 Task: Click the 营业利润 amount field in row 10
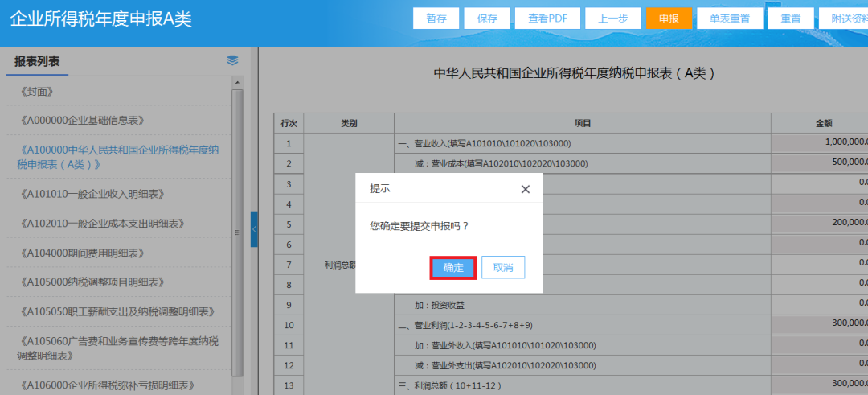coord(821,325)
